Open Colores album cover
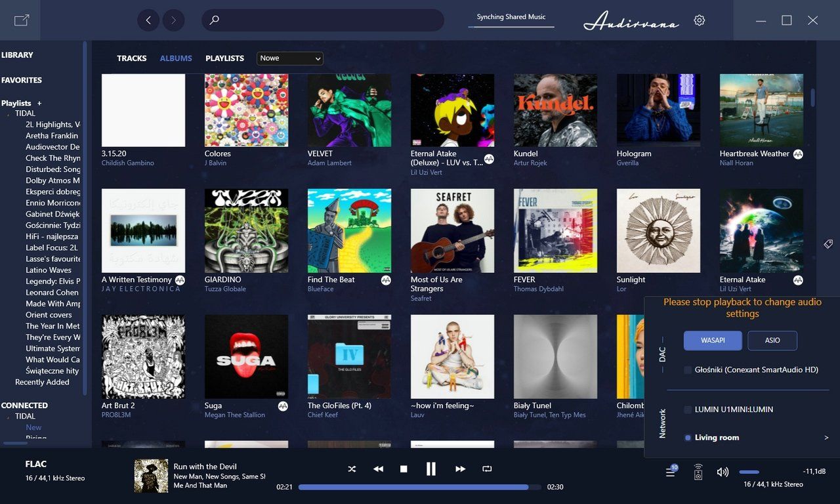This screenshot has height=504, width=840. pyautogui.click(x=246, y=110)
